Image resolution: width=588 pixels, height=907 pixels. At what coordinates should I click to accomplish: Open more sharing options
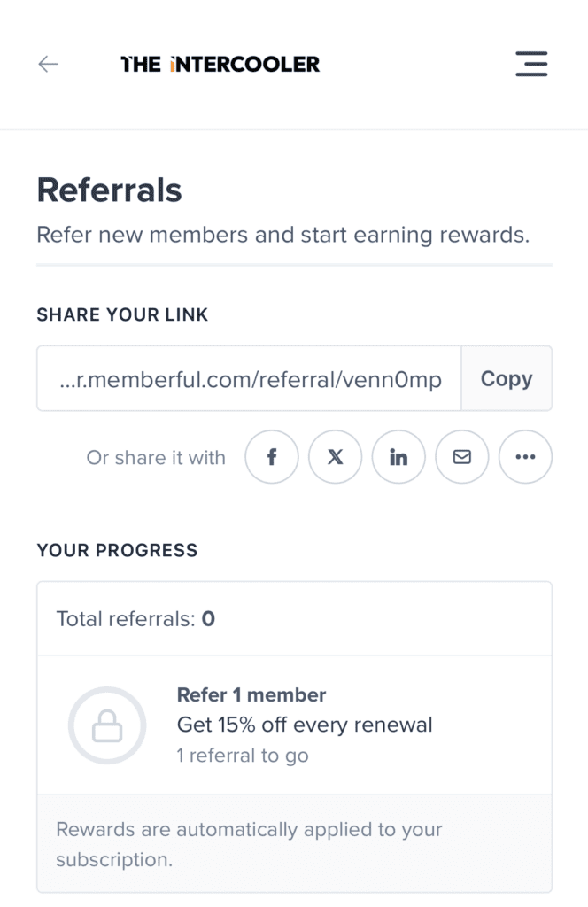525,457
